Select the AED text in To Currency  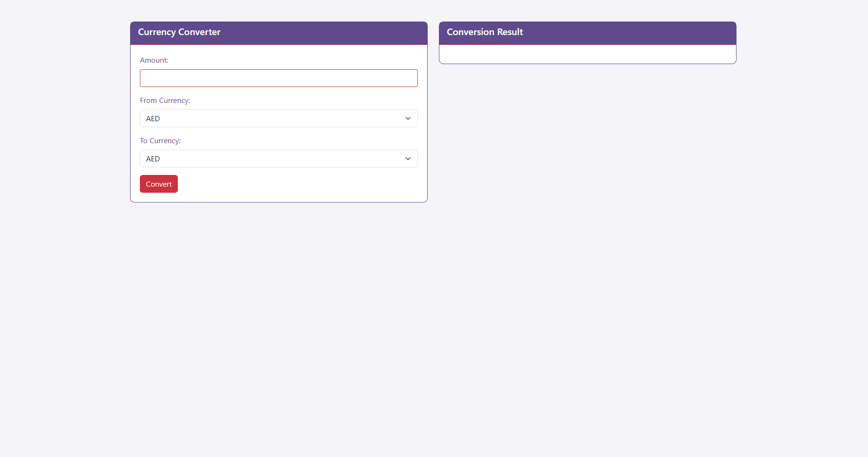(x=153, y=159)
